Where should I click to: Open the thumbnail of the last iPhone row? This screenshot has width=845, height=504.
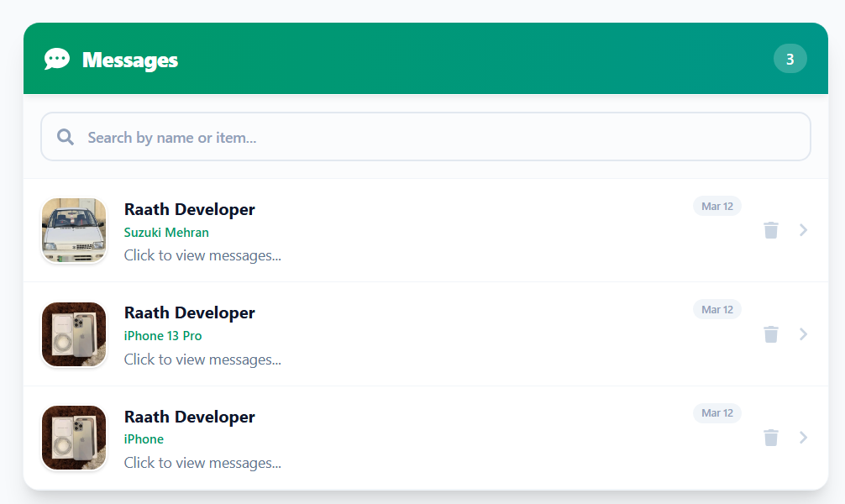pos(74,438)
